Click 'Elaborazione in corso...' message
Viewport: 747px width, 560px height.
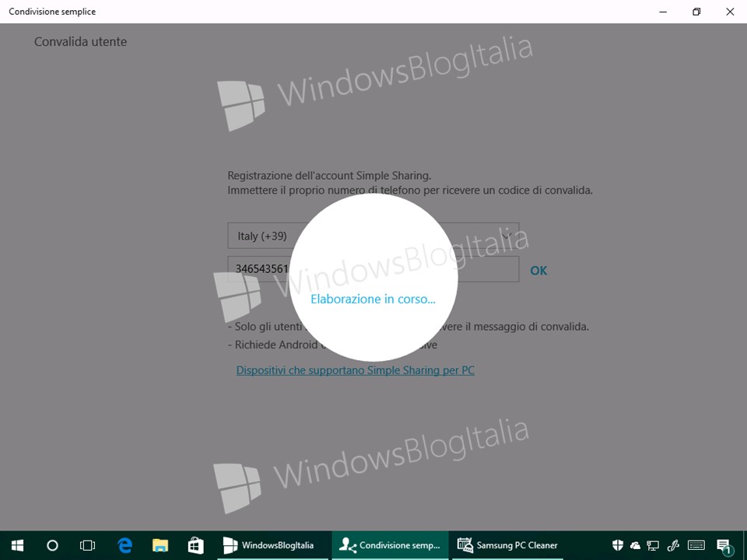click(x=373, y=299)
